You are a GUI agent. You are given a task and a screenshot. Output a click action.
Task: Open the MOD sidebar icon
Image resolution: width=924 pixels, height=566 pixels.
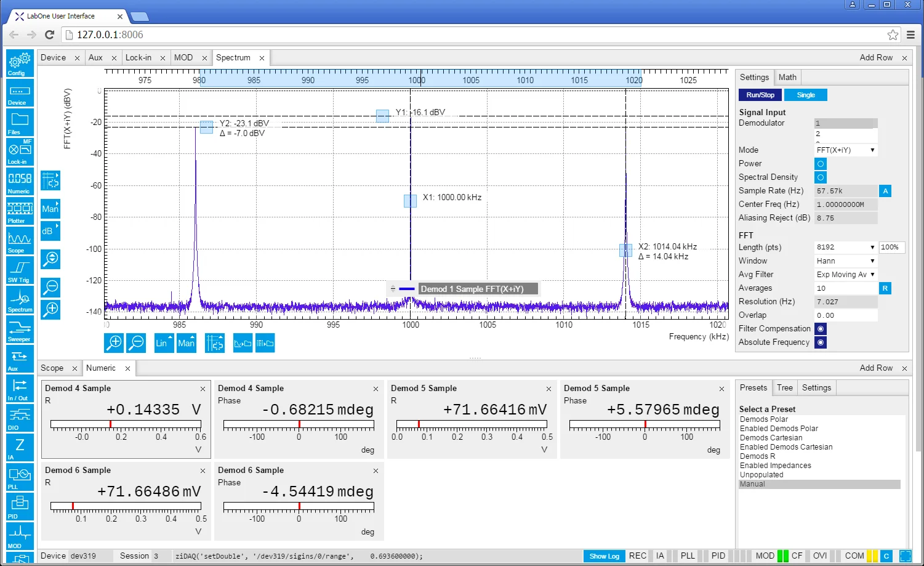click(x=20, y=536)
